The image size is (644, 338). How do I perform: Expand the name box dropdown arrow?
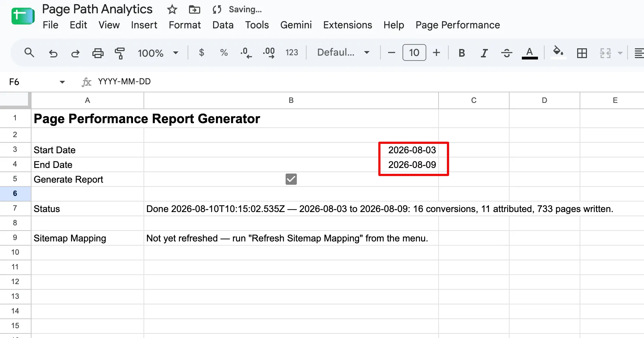(62, 82)
